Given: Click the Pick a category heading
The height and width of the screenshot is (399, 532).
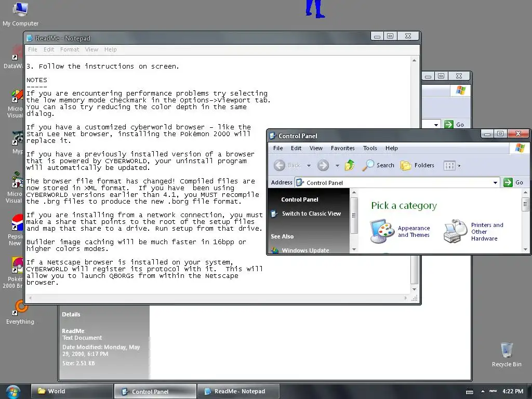Looking at the screenshot, I should [x=404, y=206].
